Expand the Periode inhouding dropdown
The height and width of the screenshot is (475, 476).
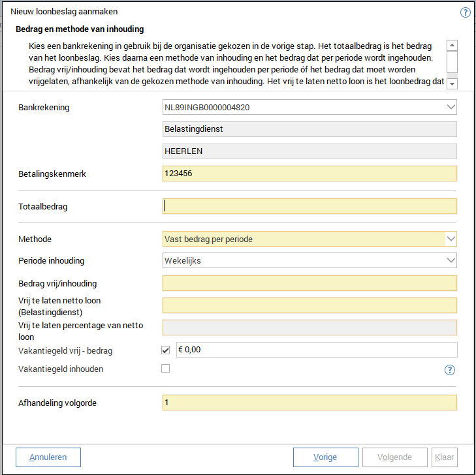coord(451,260)
